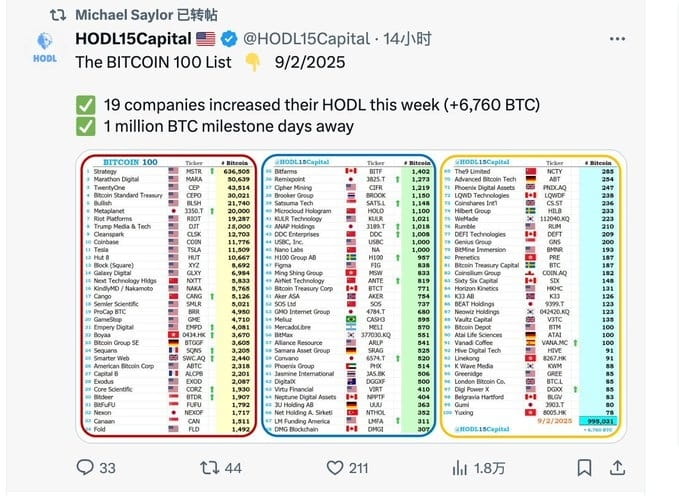
Task: Click the HODL15Capital profile avatar
Action: [x=45, y=48]
